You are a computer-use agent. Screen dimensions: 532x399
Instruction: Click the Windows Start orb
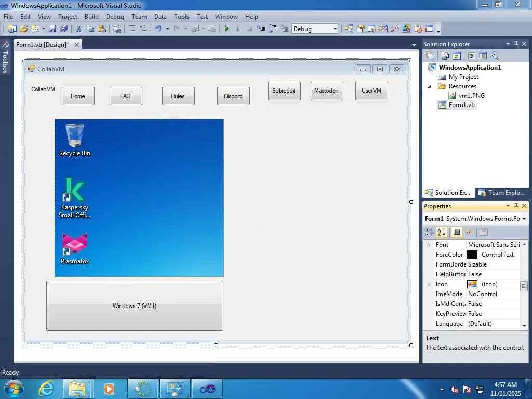[14, 389]
